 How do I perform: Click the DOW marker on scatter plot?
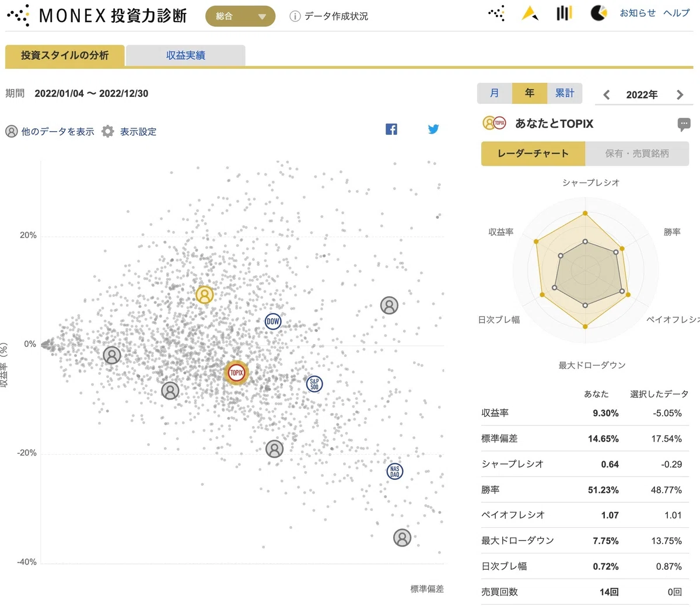click(273, 321)
